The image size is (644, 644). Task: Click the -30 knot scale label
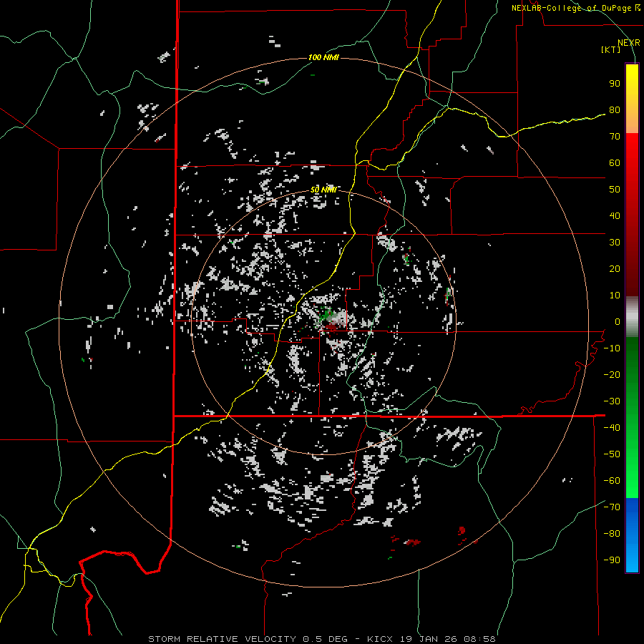(612, 401)
